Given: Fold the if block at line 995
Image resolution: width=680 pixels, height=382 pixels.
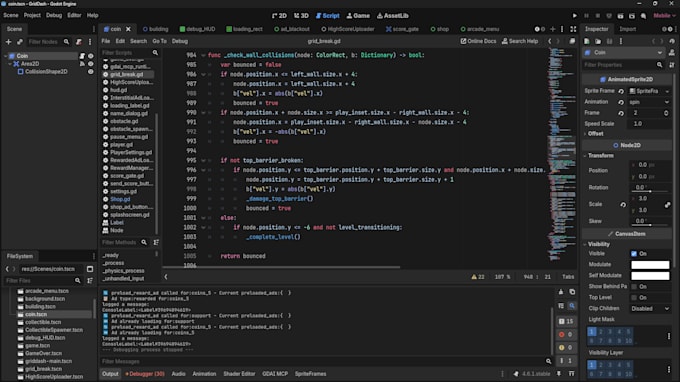Looking at the screenshot, I should coord(203,160).
